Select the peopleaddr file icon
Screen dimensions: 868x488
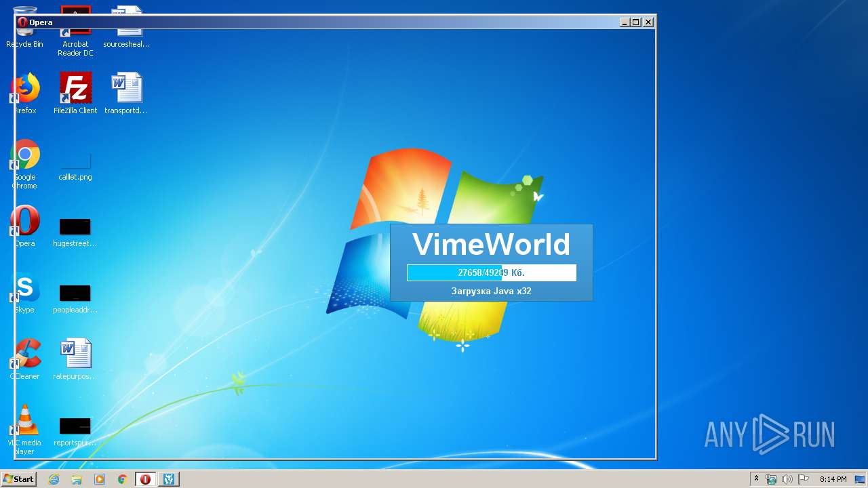coord(75,299)
